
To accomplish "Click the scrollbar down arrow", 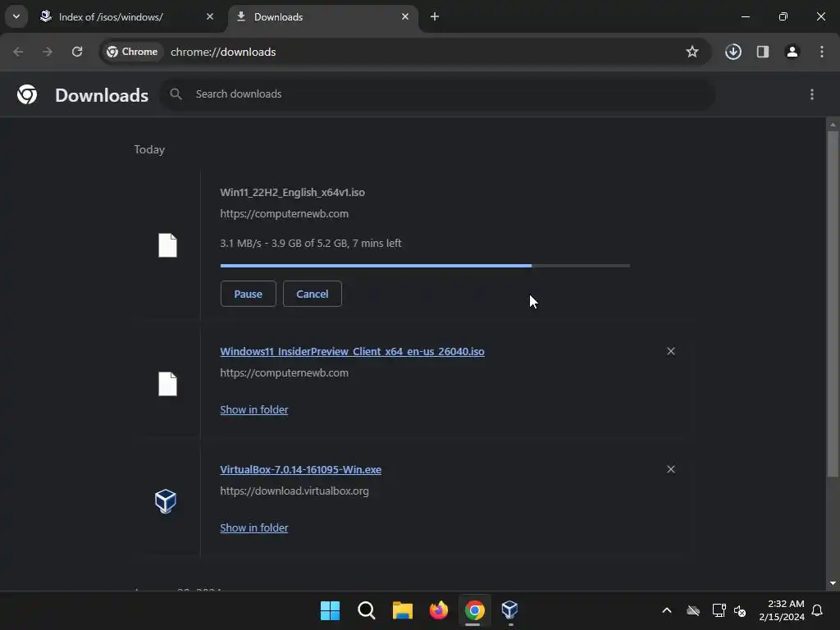I will click(833, 583).
